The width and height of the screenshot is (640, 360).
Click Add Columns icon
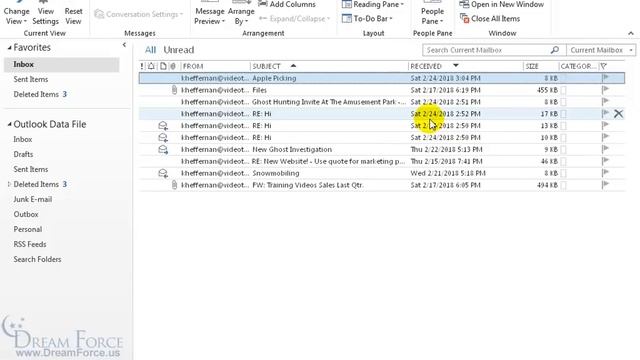click(263, 4)
